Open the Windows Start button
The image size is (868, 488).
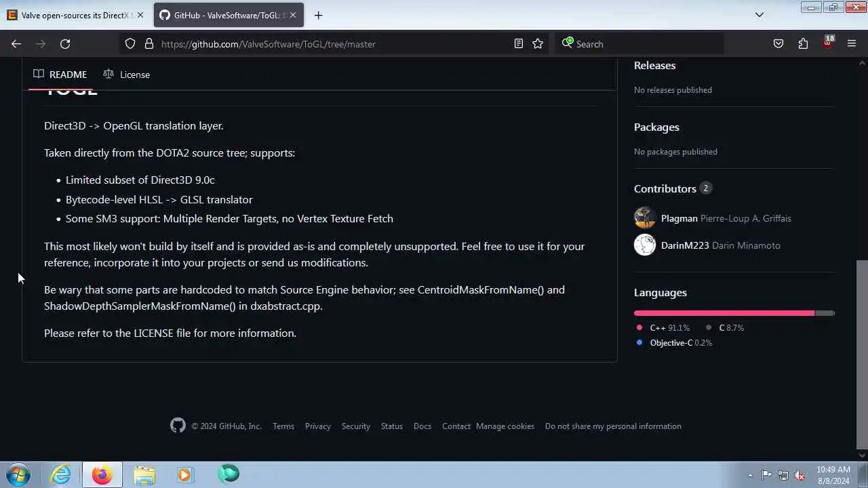point(18,474)
